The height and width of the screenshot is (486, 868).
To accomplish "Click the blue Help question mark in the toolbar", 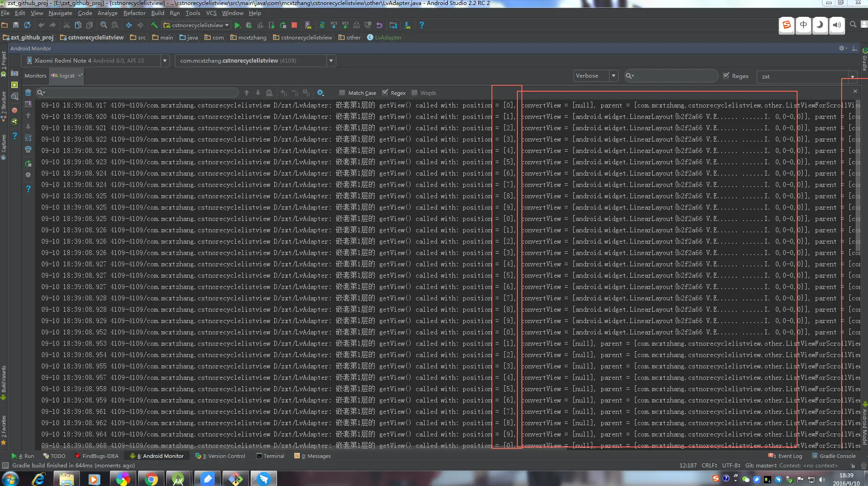I will (422, 25).
